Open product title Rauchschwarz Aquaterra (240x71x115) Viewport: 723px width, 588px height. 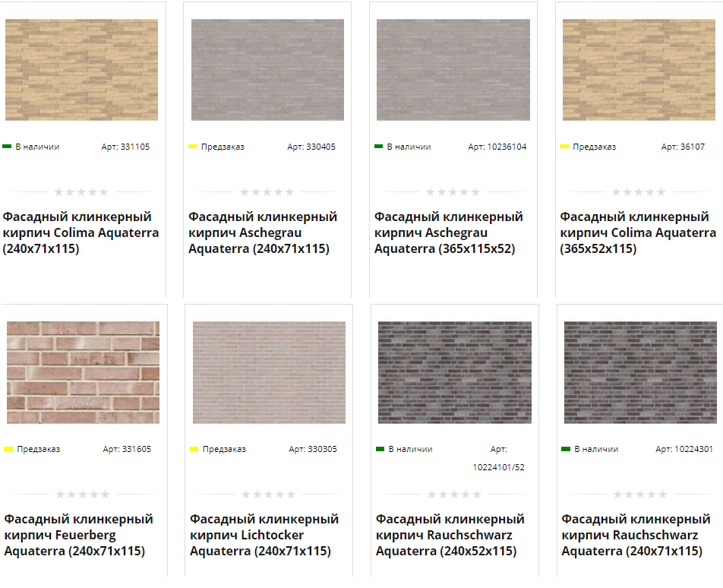point(636,536)
